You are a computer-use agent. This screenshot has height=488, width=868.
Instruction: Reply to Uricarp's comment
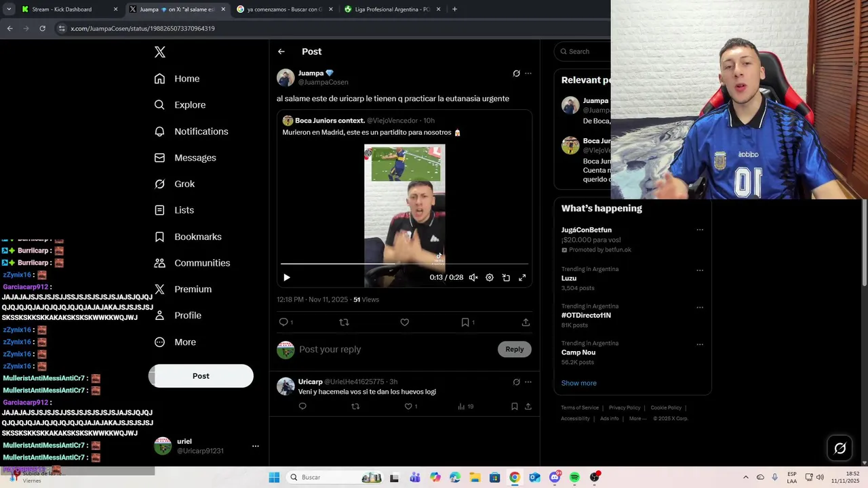click(302, 407)
